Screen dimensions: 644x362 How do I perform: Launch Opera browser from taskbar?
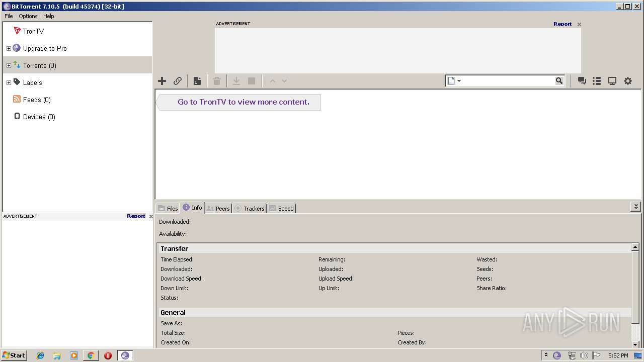108,355
